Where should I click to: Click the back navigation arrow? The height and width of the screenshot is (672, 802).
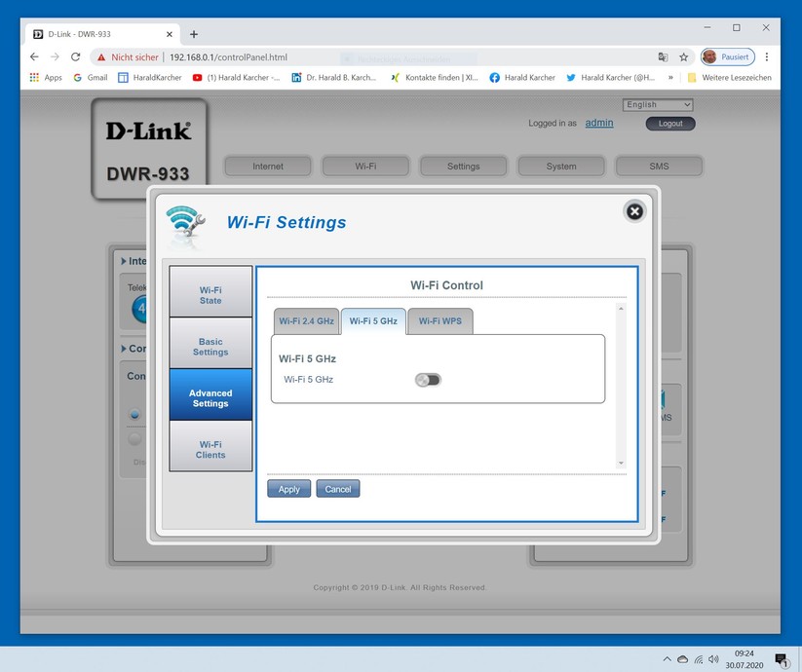point(34,56)
